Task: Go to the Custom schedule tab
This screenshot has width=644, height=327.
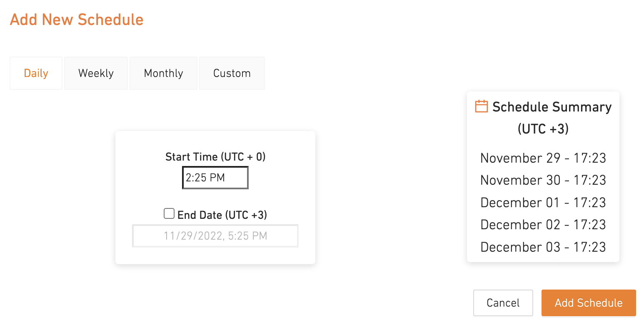Action: (232, 73)
